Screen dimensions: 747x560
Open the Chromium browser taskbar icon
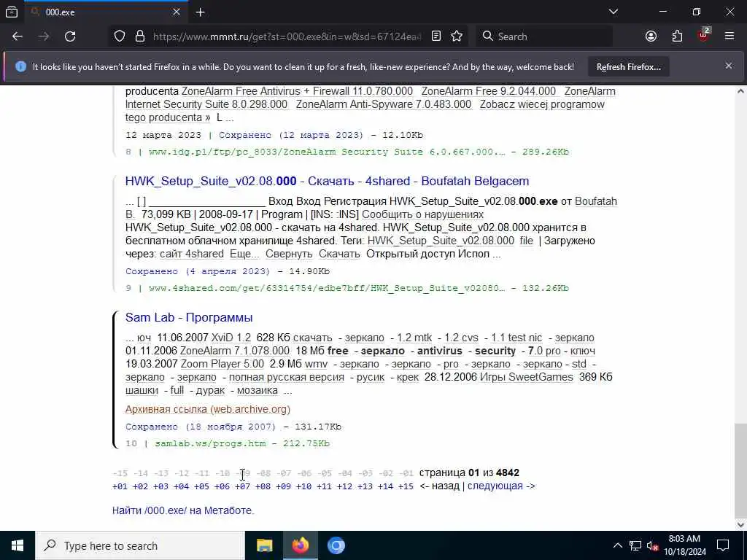click(336, 545)
